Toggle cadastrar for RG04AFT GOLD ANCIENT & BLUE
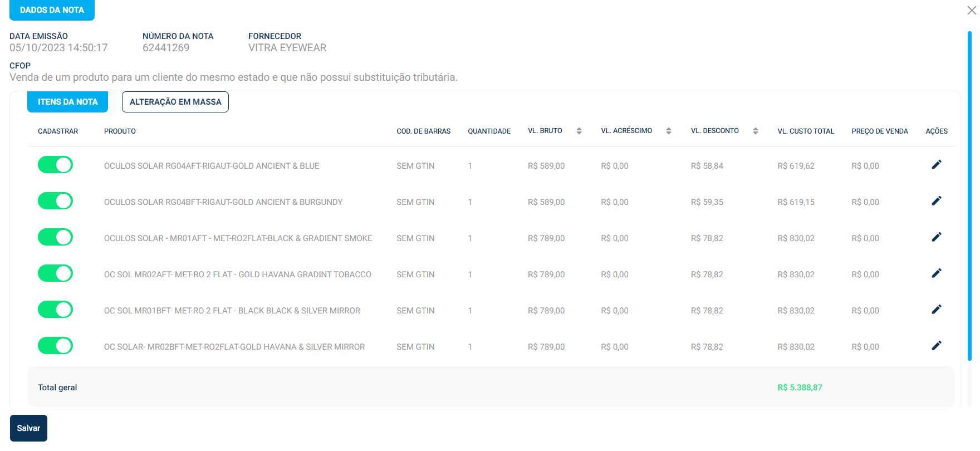Screen dimensions: 980x451 click(55, 165)
